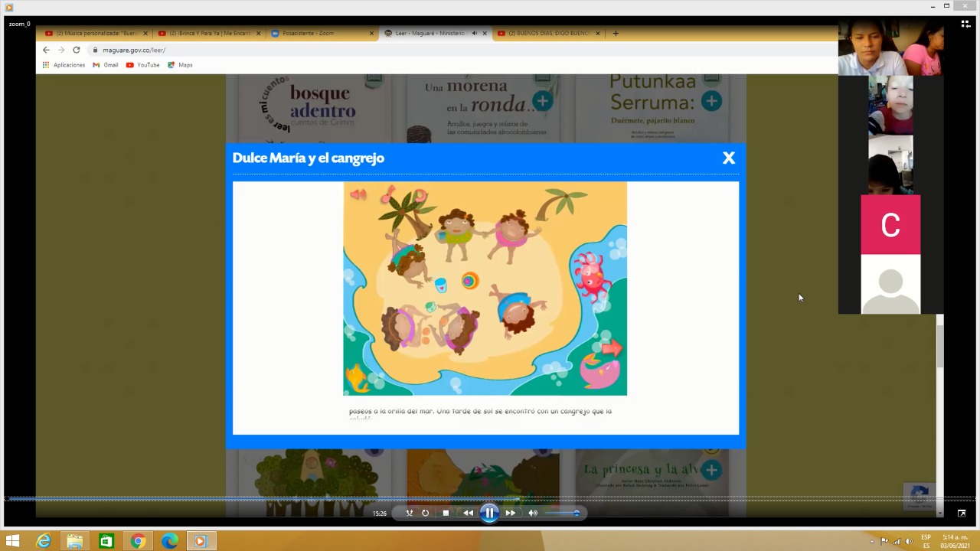Click the video seek bar above the controls
The width and height of the screenshot is (980, 551).
(490, 499)
